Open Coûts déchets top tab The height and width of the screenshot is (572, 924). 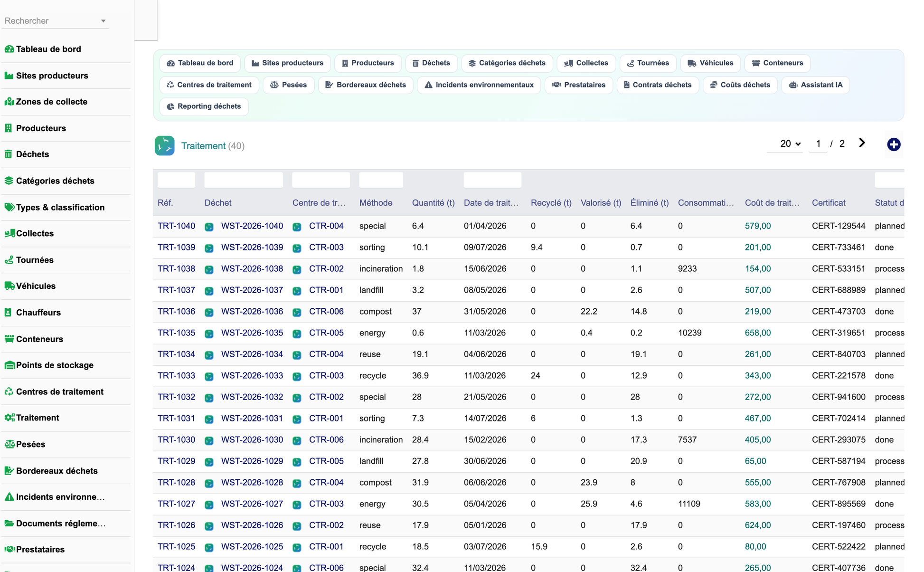740,85
